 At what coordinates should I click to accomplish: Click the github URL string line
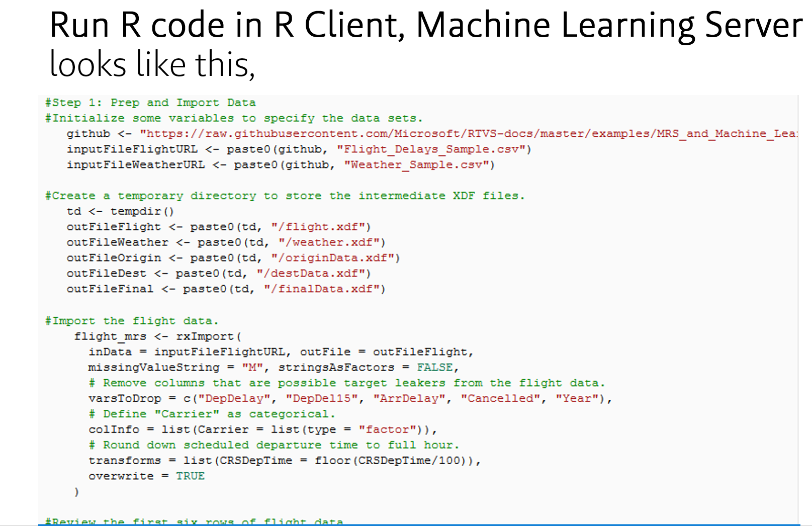pyautogui.click(x=432, y=134)
